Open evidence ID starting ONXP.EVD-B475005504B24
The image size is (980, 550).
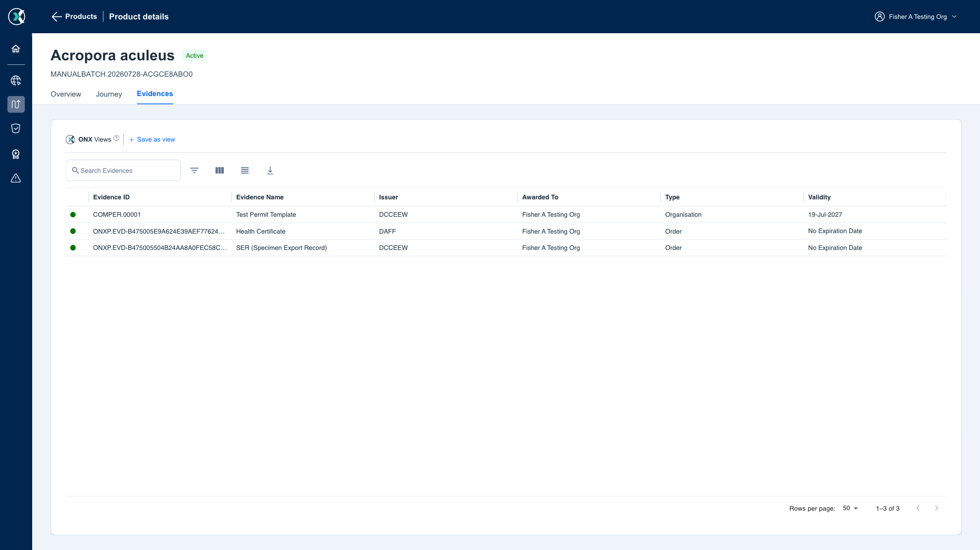(x=160, y=248)
